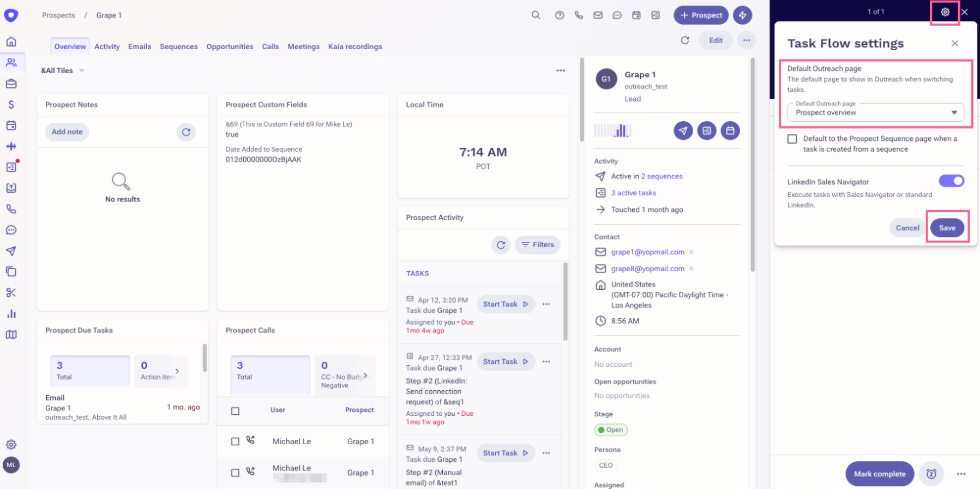
Task: Open the 2 sequences link
Action: 662,176
